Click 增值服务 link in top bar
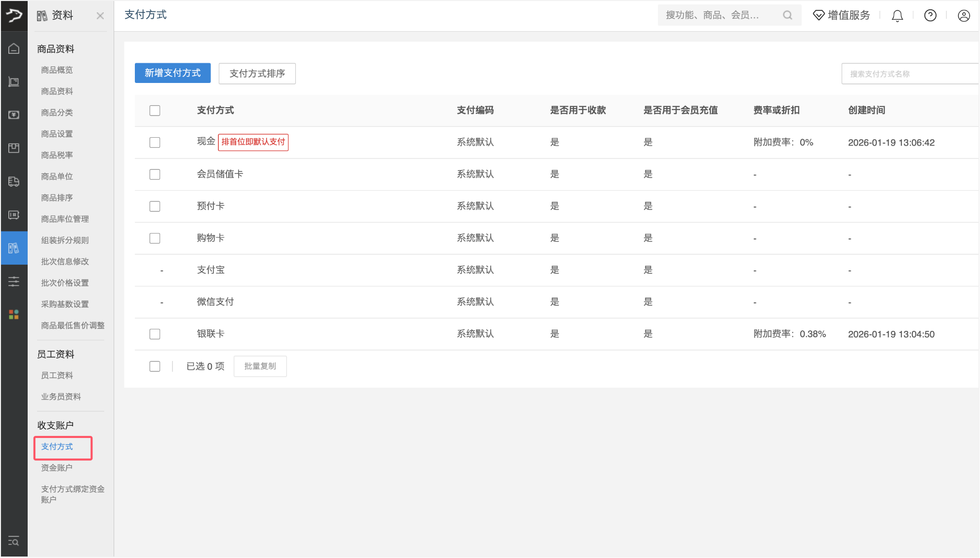Screen dimensions: 980x558 [x=842, y=15]
